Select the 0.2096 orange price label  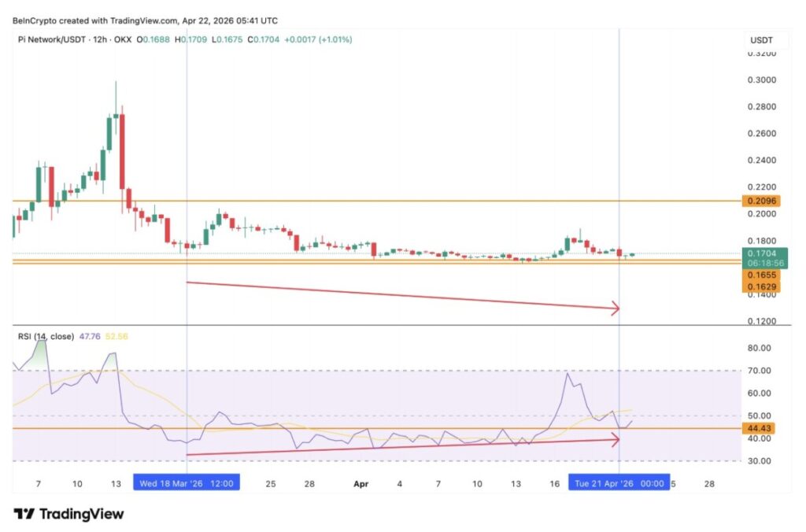[x=763, y=201]
